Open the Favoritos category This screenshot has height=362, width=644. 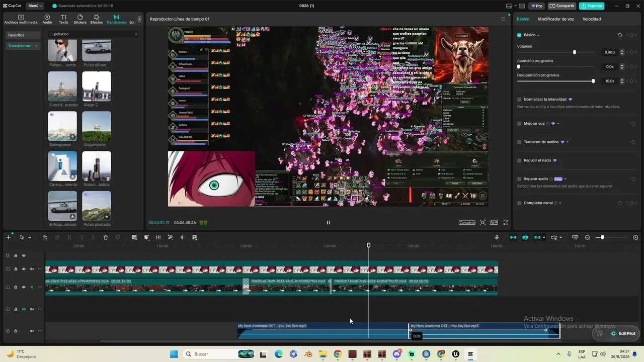click(23, 35)
